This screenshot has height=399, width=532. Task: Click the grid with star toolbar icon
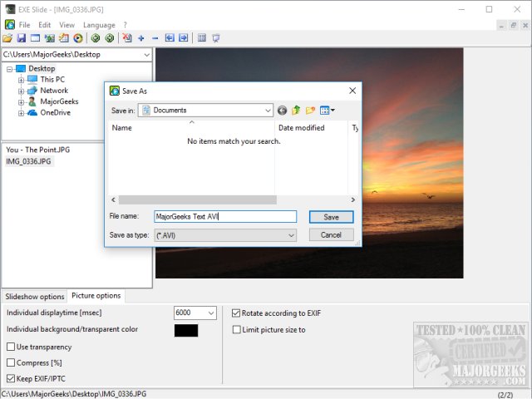[x=64, y=38]
